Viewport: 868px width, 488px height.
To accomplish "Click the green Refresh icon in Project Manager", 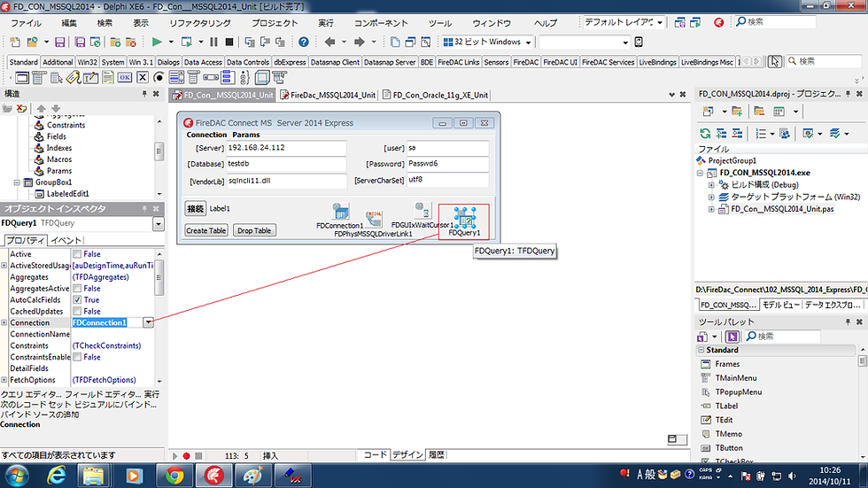I will (705, 134).
